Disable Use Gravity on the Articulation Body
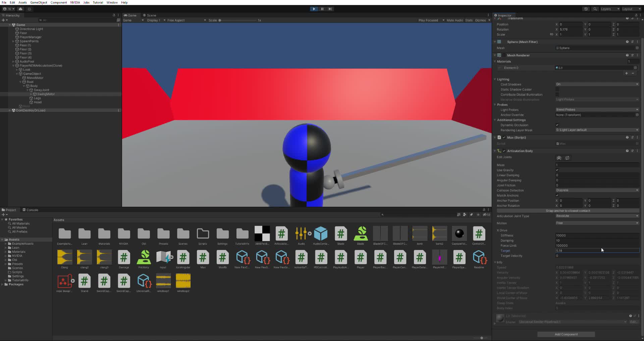This screenshot has height=341, width=644. click(x=557, y=170)
